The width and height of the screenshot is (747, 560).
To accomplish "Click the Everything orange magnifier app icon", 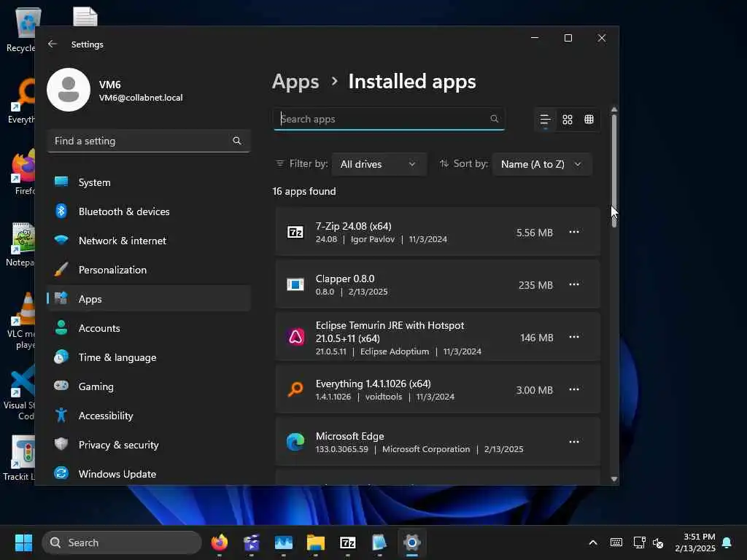I will tap(295, 389).
